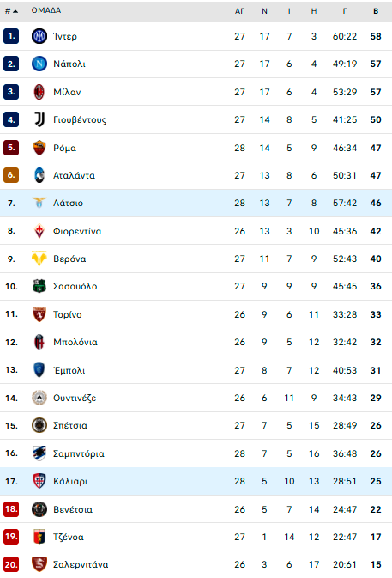392x578 pixels.
Task: Click the Napoli club logo
Action: (39, 64)
